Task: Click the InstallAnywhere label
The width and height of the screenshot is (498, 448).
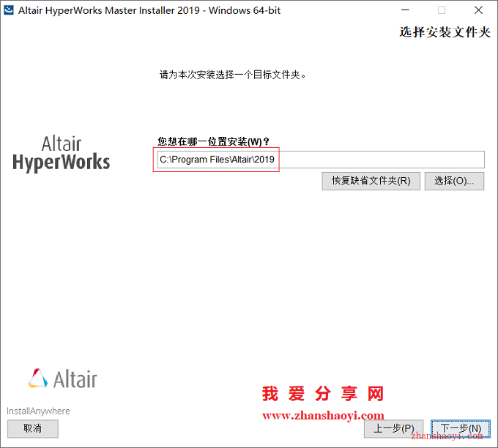Action: point(38,411)
